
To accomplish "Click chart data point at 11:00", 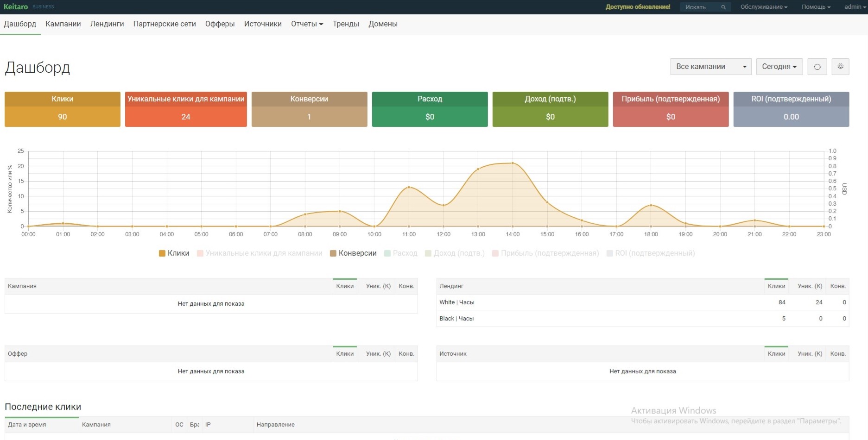I will (409, 187).
